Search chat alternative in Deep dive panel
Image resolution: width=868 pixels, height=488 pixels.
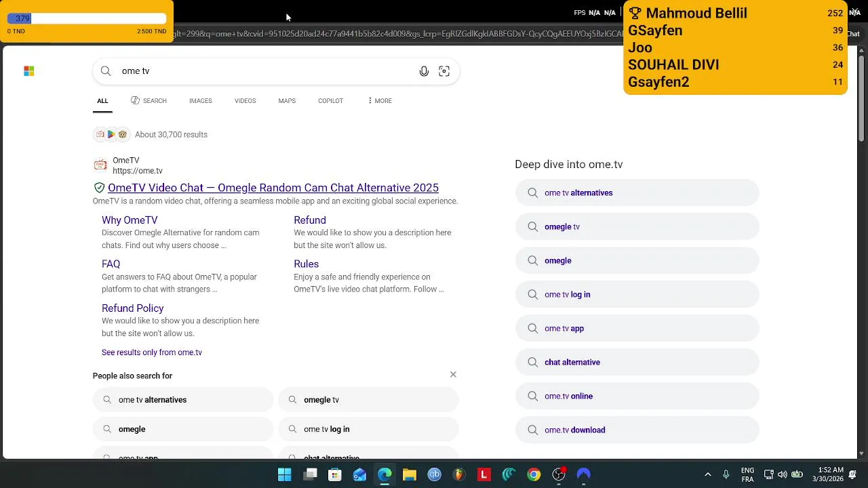click(637, 362)
